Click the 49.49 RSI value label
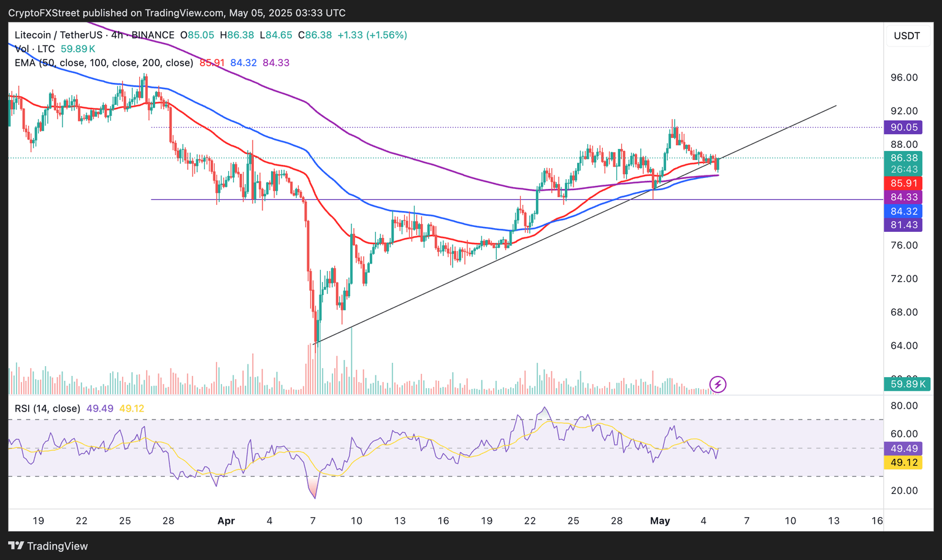The height and width of the screenshot is (560, 942). click(x=904, y=448)
